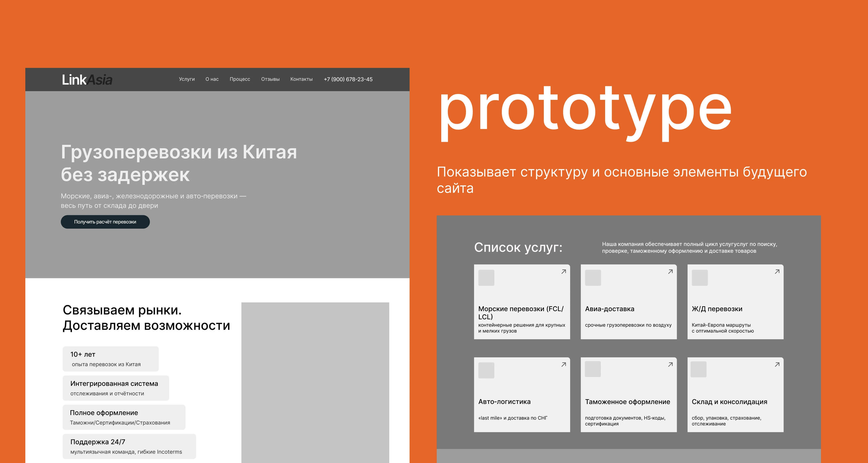Image resolution: width=868 pixels, height=463 pixels.
Task: Click phone number +7 (900) 678-23-45
Action: point(348,79)
